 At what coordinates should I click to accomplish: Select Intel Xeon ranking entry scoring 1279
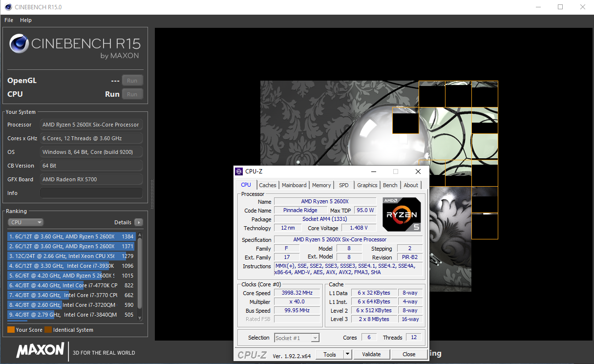71,256
